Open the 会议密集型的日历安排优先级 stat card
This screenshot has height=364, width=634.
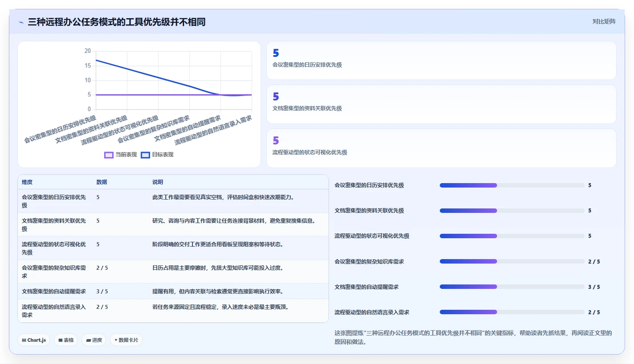(441, 60)
